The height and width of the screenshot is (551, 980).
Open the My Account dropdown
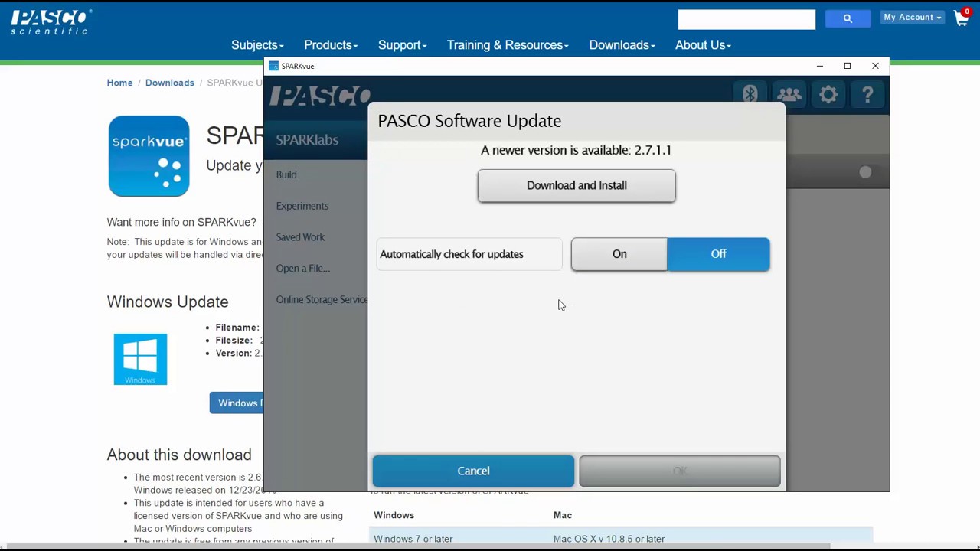coord(913,17)
